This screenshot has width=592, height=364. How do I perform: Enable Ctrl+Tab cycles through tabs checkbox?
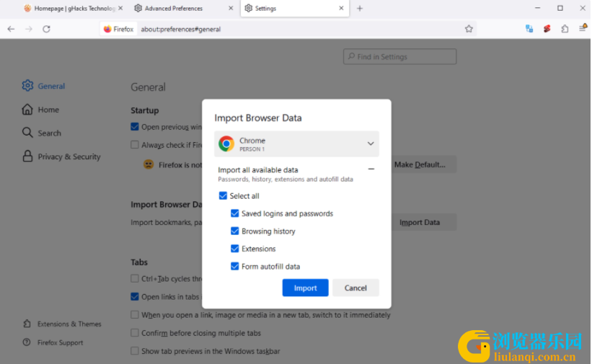tap(135, 279)
